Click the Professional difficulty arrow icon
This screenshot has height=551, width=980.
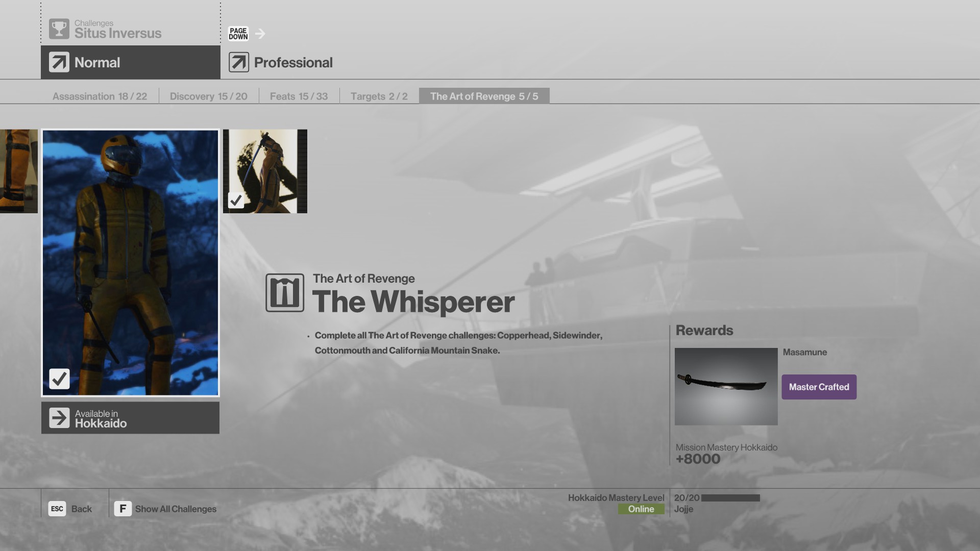coord(239,62)
